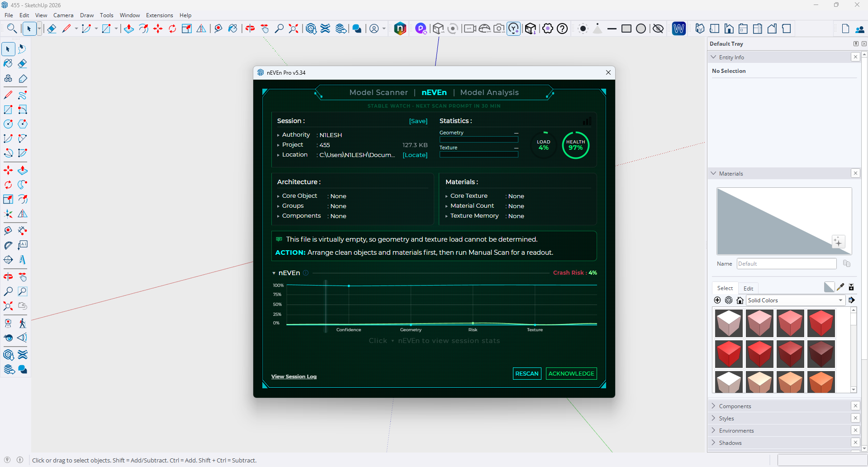Pick the orange cube swatch

pos(821,382)
